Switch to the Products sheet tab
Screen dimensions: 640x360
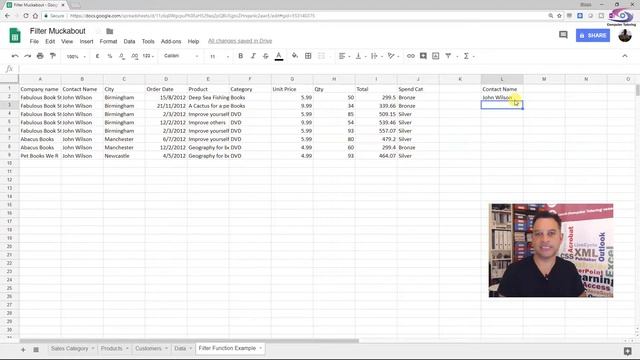111,349
